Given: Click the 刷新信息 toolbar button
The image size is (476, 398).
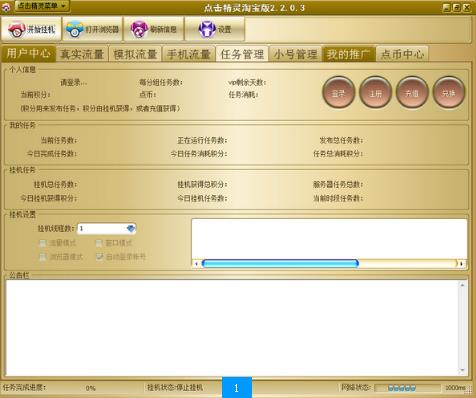Looking at the screenshot, I should click(154, 29).
